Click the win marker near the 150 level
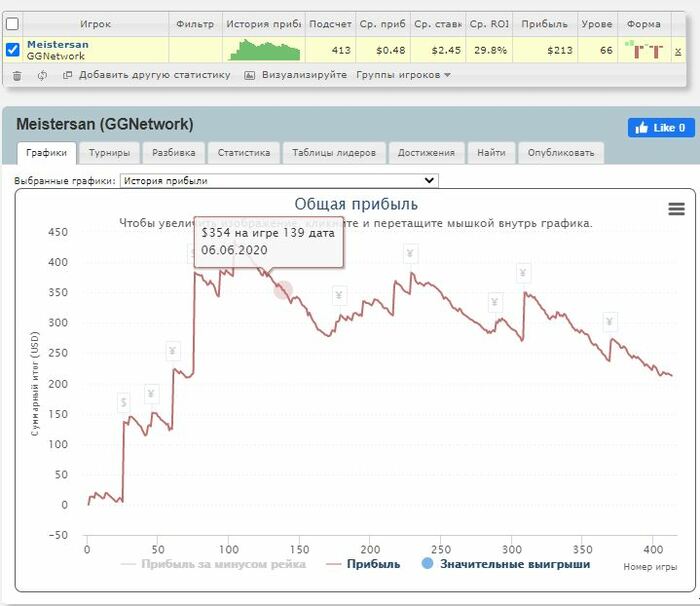The height and width of the screenshot is (606, 700). click(124, 403)
